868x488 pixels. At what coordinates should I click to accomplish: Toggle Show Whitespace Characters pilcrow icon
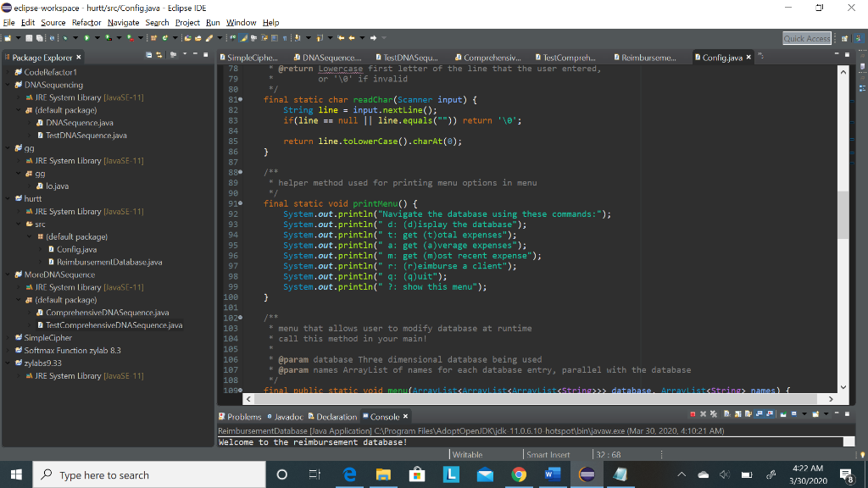[x=285, y=38]
